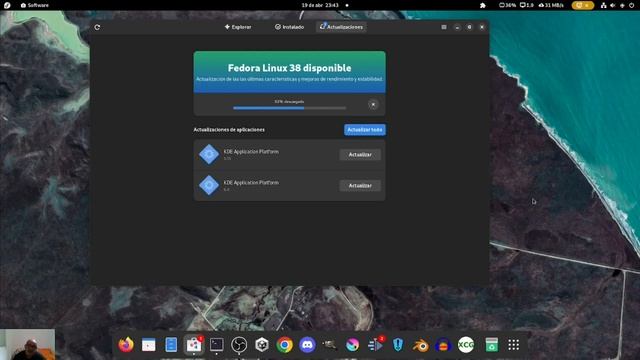Launch OBS Studio from the dock
Viewport: 640px width, 360px height.
(239, 345)
